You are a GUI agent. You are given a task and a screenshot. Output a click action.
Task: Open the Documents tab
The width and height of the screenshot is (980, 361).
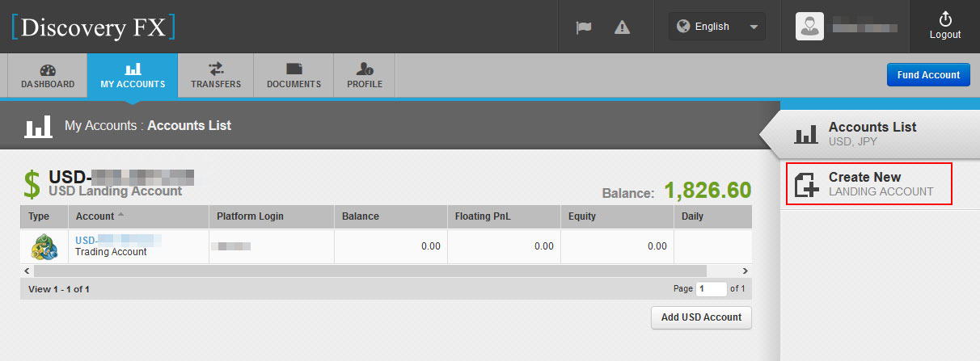(294, 76)
